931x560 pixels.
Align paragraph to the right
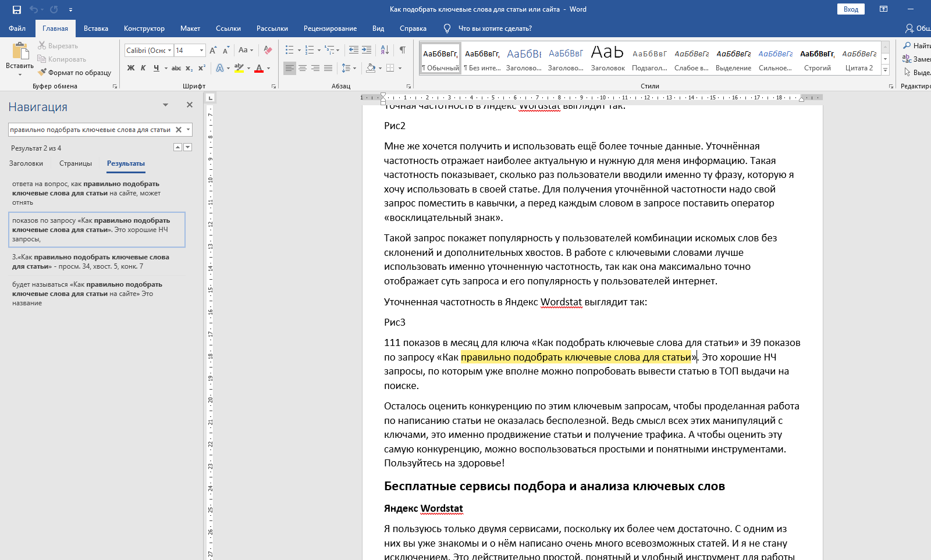315,68
